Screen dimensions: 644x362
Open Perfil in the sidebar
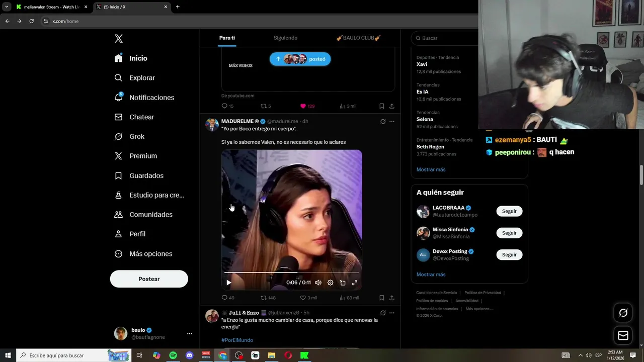point(130,234)
